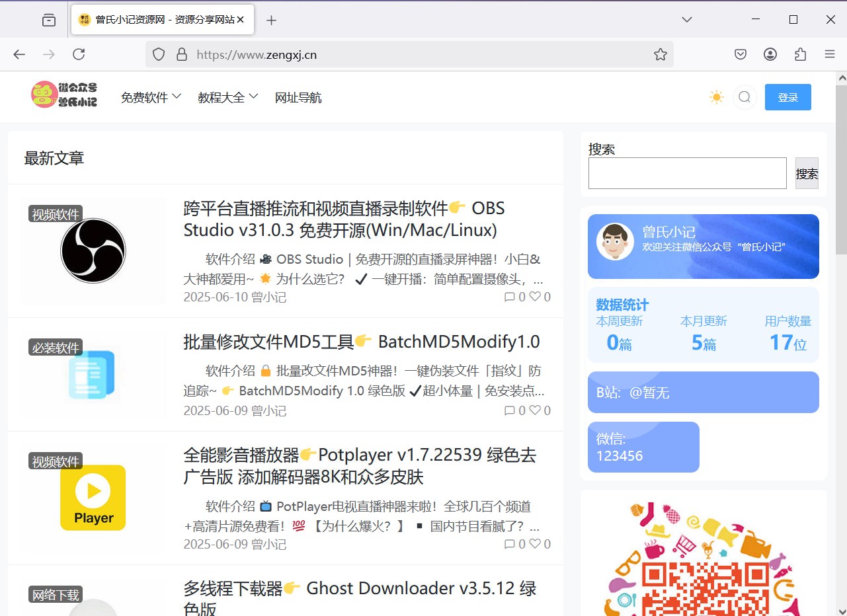Click the magnifier search icon in the header
The width and height of the screenshot is (847, 616).
click(x=745, y=97)
